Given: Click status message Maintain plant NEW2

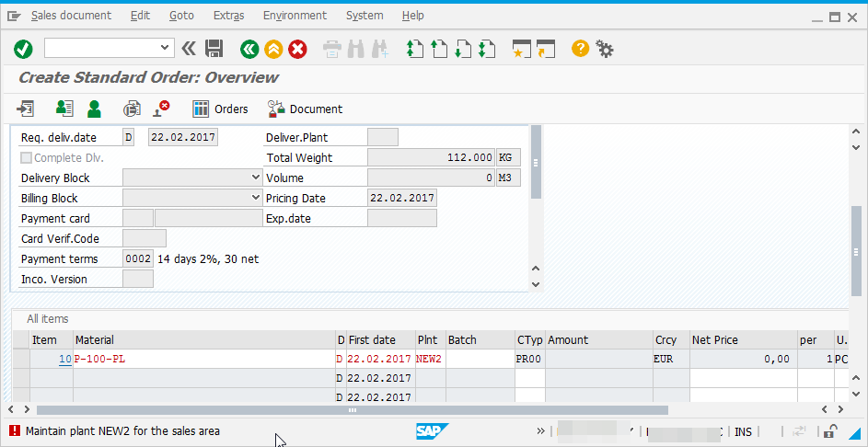Looking at the screenshot, I should (x=123, y=431).
